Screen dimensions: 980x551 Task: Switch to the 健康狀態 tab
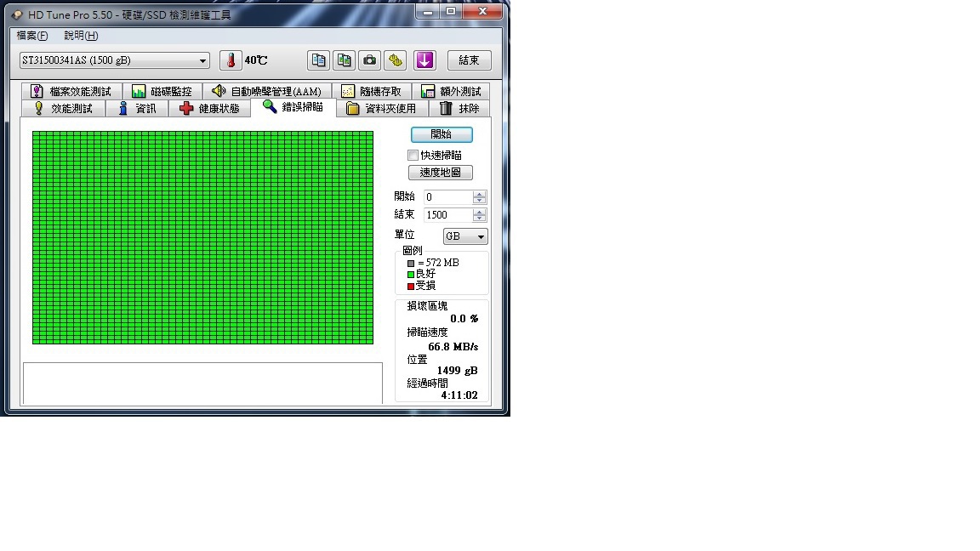[209, 109]
